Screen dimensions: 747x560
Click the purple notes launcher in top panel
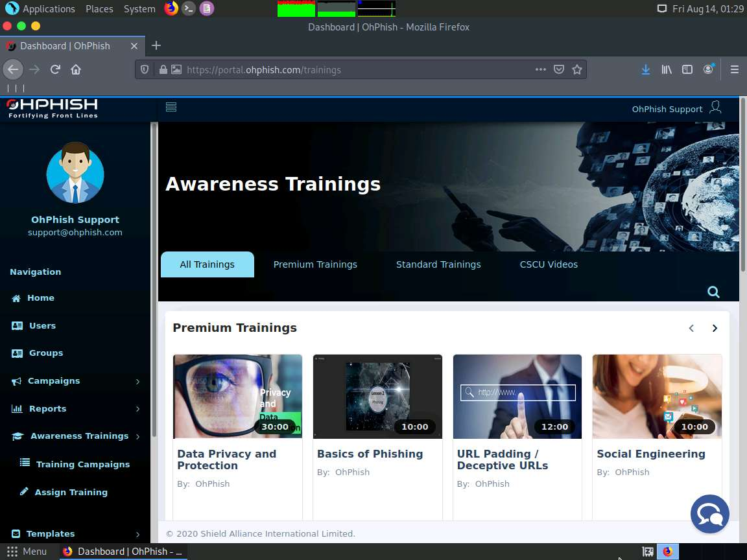coord(206,8)
